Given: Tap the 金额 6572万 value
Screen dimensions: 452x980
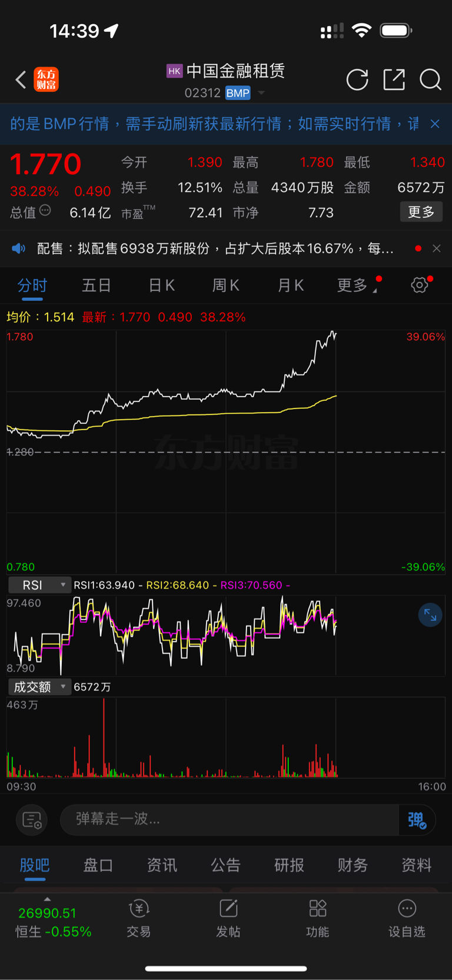Looking at the screenshot, I should 421,188.
